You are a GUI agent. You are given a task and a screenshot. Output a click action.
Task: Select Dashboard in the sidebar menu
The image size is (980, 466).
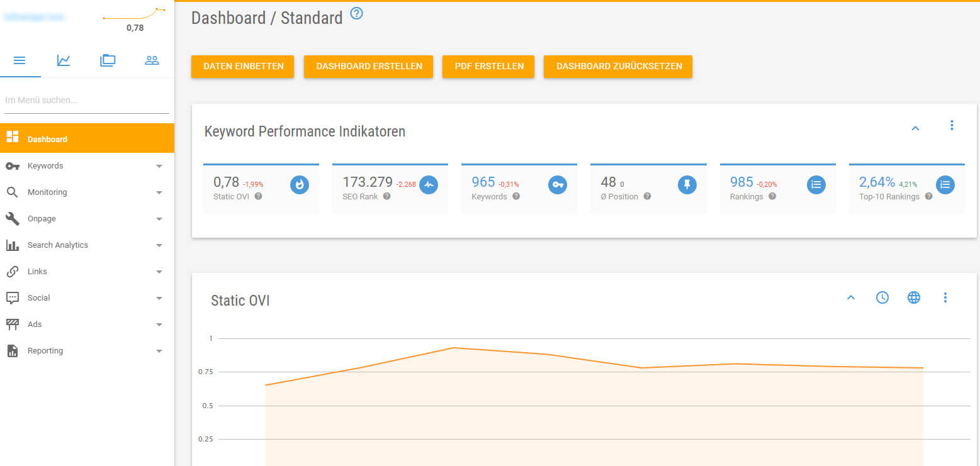click(47, 139)
